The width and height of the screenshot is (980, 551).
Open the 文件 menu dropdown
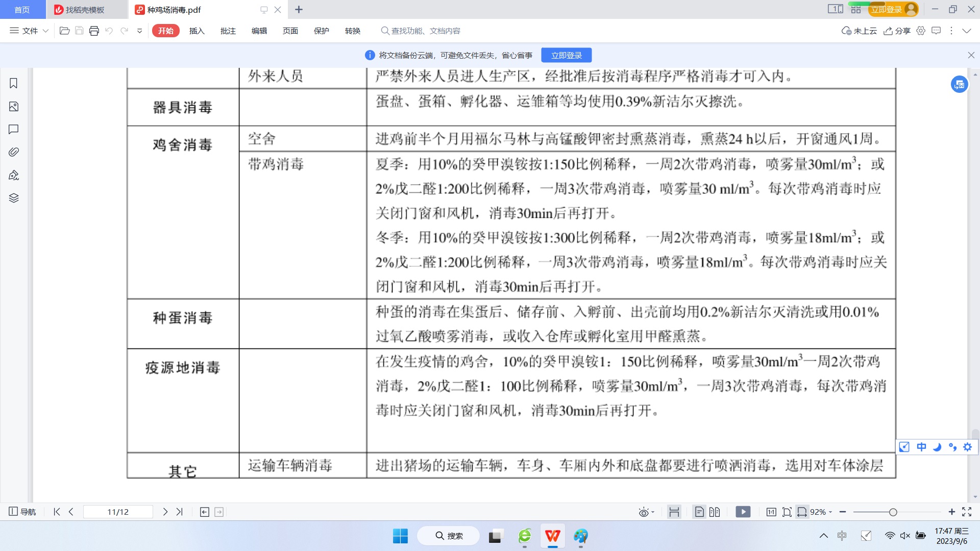click(x=29, y=31)
